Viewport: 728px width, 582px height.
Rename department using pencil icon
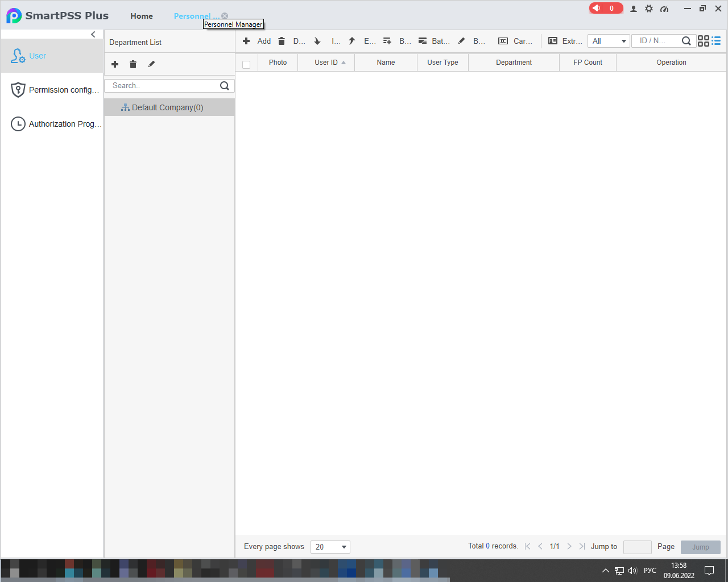pyautogui.click(x=151, y=64)
